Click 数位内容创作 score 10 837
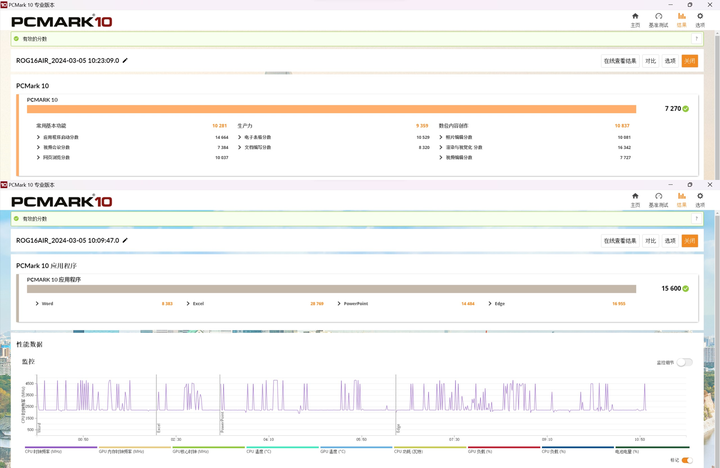The image size is (720, 468). pos(622,125)
